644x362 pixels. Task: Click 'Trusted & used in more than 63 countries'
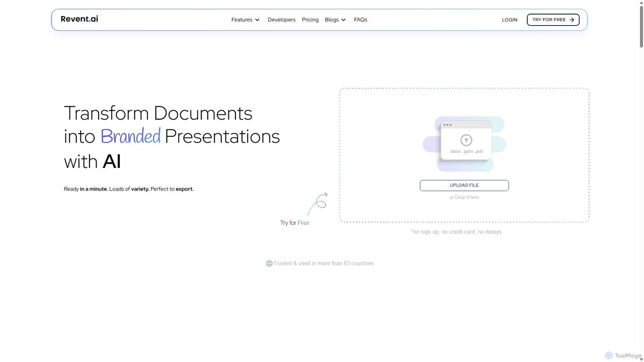(324, 263)
